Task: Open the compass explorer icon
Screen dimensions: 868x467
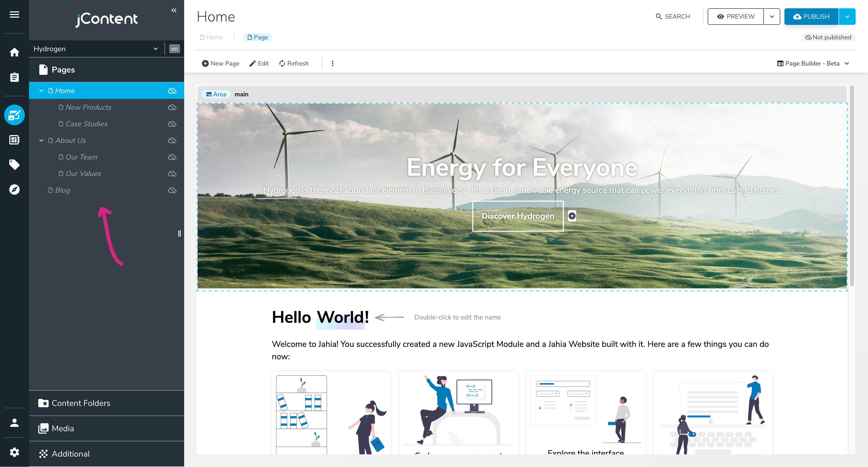Action: click(x=14, y=189)
